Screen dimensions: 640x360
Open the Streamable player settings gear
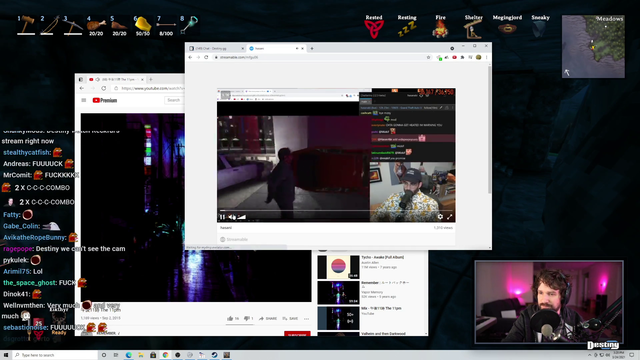click(x=440, y=217)
